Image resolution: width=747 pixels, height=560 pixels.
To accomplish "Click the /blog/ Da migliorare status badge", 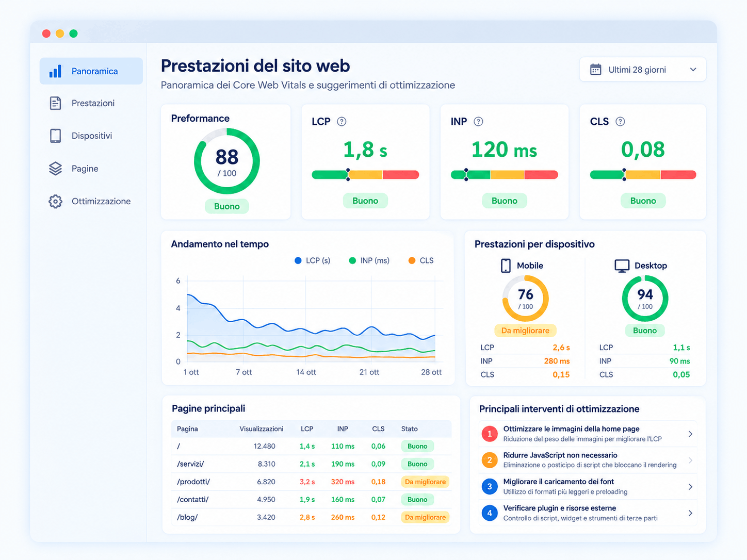I will coord(425,517).
